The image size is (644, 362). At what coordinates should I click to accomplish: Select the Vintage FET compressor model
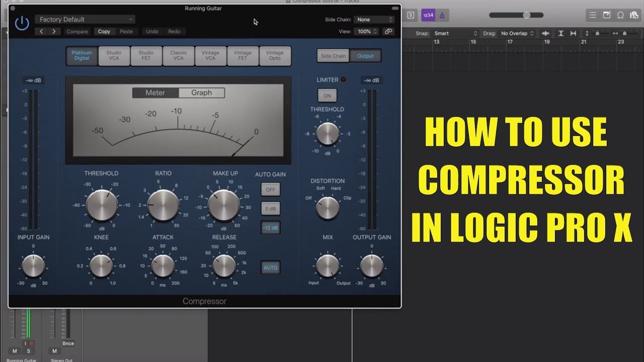coord(243,55)
